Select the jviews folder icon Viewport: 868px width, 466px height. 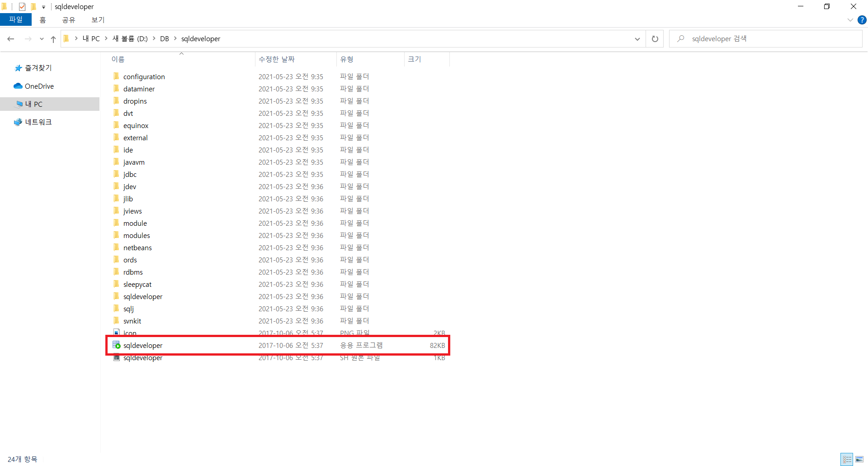point(116,211)
